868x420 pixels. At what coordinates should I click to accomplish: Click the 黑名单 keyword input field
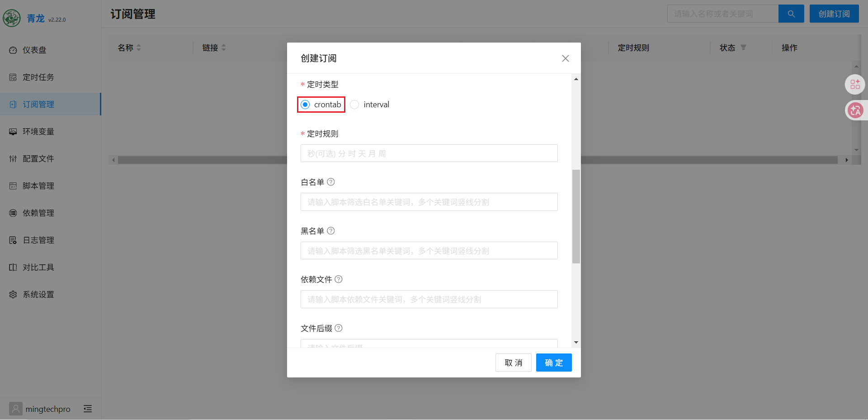pyautogui.click(x=429, y=251)
